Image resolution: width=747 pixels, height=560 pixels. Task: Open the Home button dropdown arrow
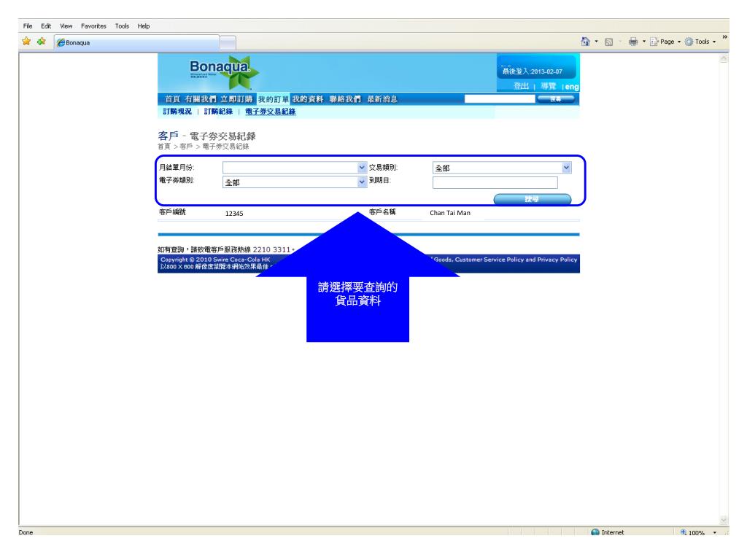596,42
